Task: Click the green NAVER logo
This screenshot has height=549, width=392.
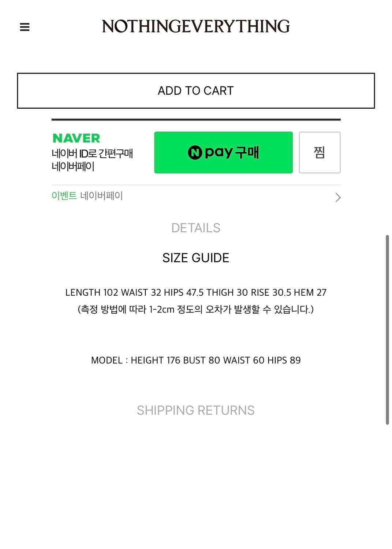Action: pos(76,138)
